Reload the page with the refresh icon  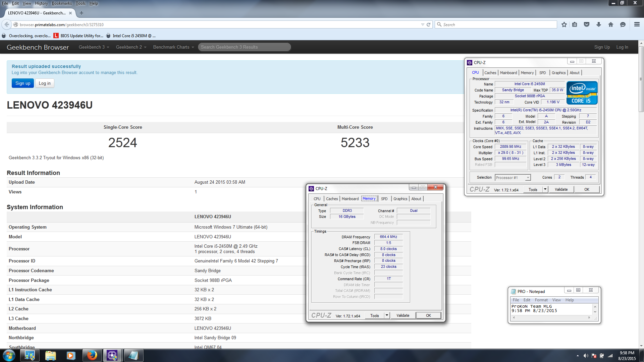428,24
